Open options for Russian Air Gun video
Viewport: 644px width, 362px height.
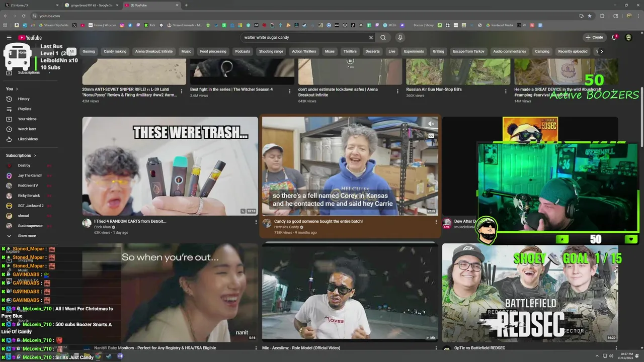tap(506, 92)
